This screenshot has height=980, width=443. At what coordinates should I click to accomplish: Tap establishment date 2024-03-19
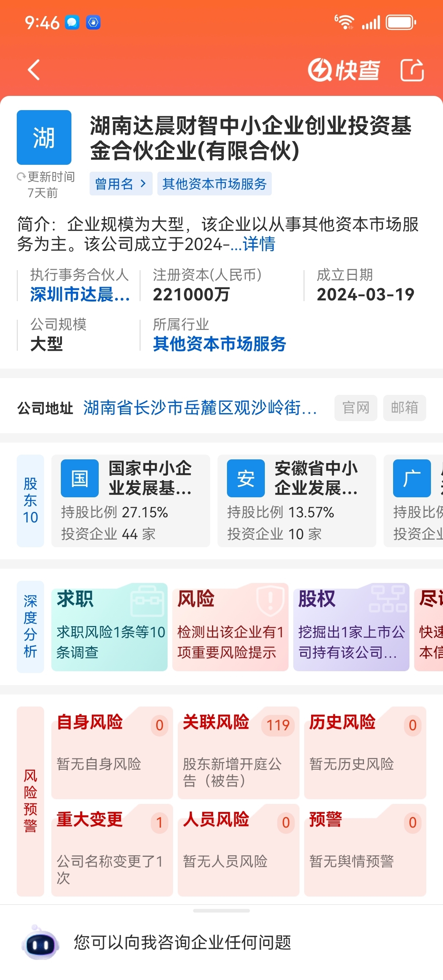coord(365,295)
